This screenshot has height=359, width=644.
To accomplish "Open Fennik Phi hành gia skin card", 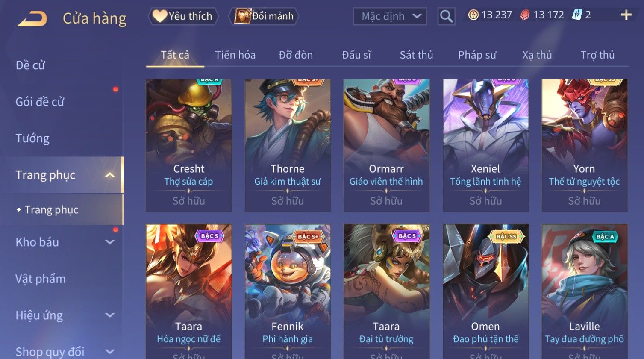I will [x=288, y=291].
